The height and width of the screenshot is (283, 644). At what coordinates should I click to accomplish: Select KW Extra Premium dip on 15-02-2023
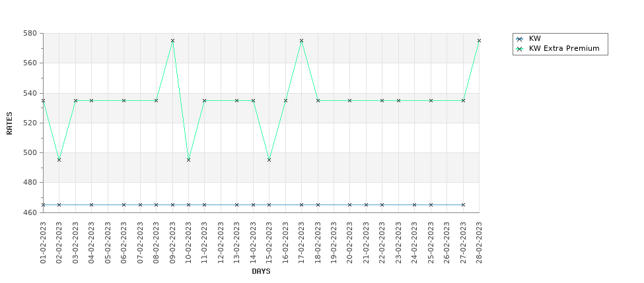269,160
